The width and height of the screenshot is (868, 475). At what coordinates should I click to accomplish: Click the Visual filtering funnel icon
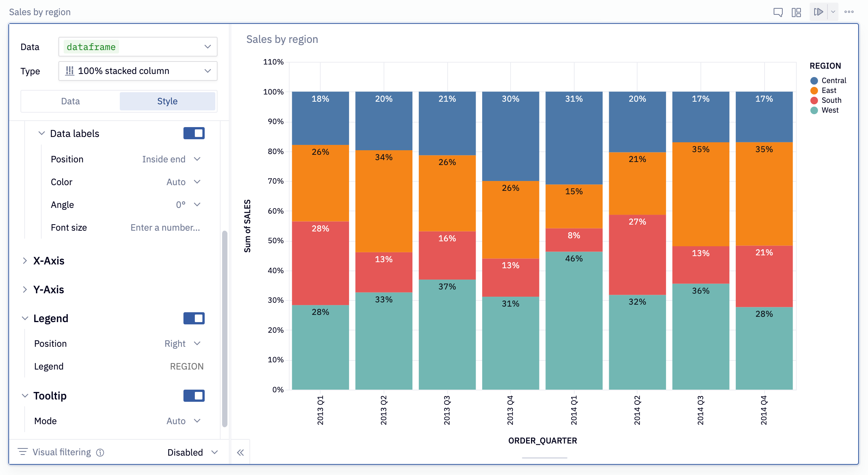click(x=23, y=452)
